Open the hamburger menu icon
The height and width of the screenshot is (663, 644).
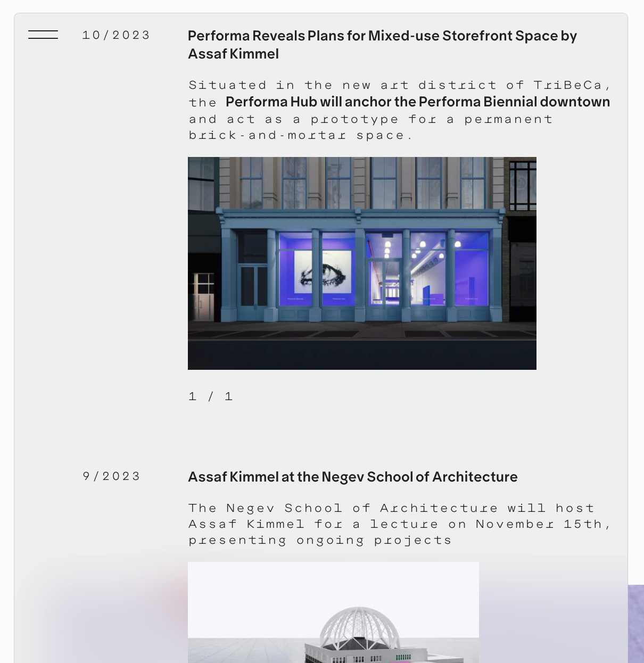[43, 35]
